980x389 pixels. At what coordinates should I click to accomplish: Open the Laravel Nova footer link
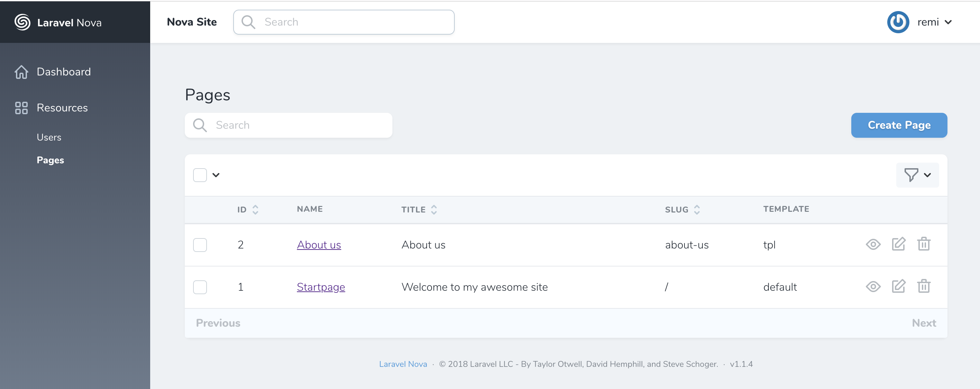pos(403,364)
